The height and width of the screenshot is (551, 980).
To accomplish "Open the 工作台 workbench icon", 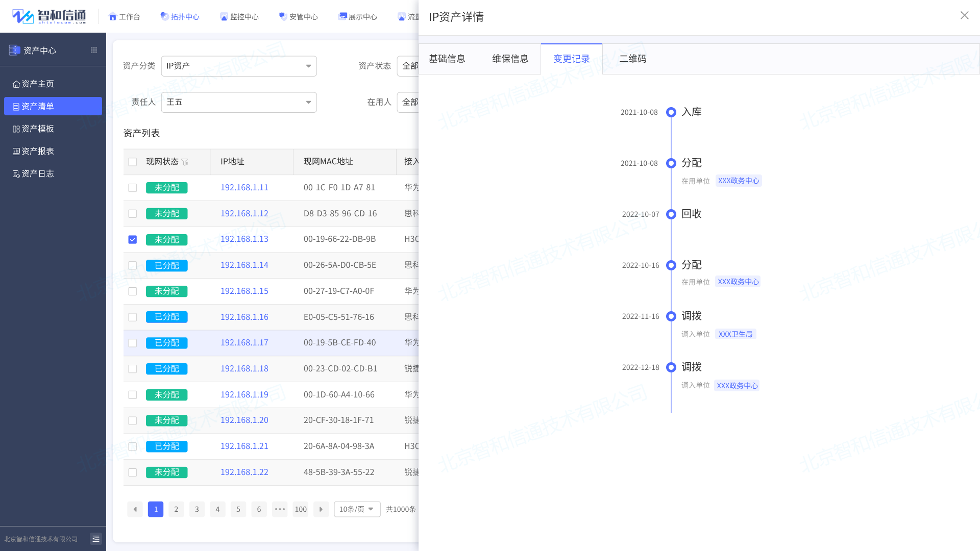I will pos(124,16).
